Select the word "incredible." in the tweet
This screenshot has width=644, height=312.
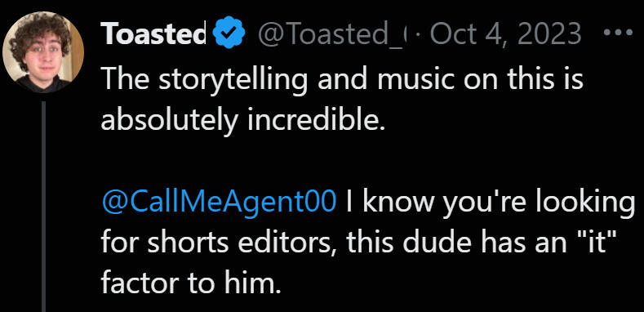pyautogui.click(x=317, y=119)
